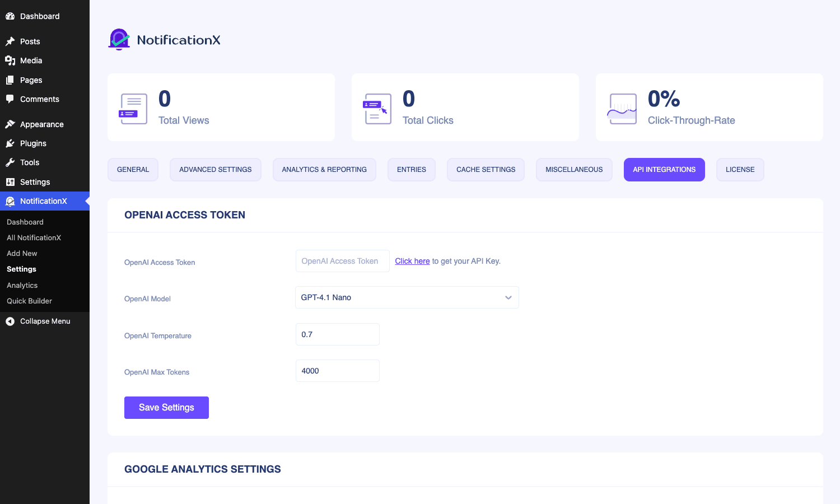Image resolution: width=840 pixels, height=504 pixels.
Task: Open the OpenAI Model dropdown
Action: (407, 297)
